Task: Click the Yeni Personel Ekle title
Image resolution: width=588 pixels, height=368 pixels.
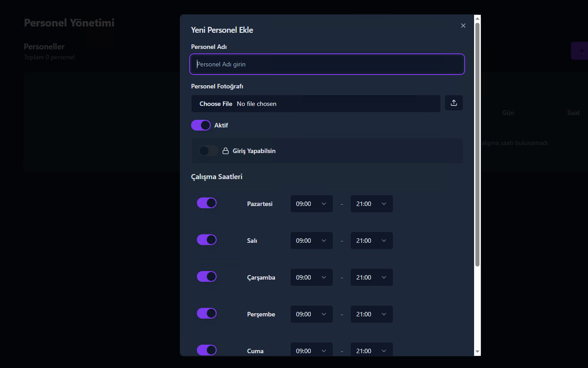Action: coord(222,30)
